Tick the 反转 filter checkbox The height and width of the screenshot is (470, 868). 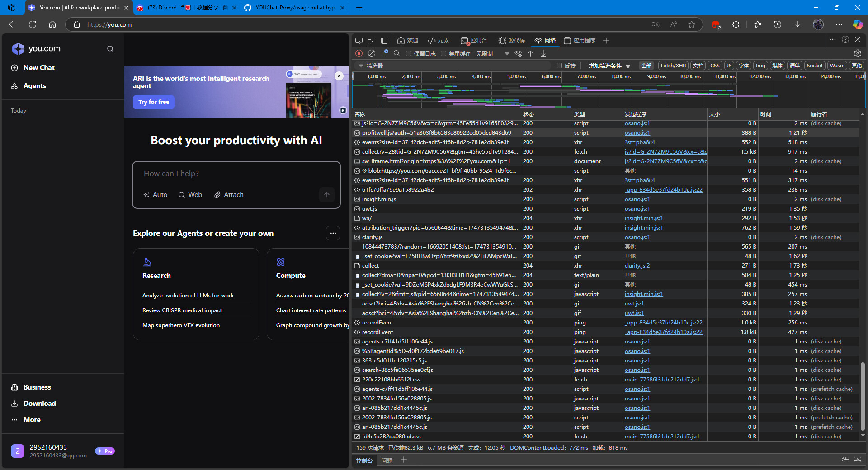click(559, 66)
